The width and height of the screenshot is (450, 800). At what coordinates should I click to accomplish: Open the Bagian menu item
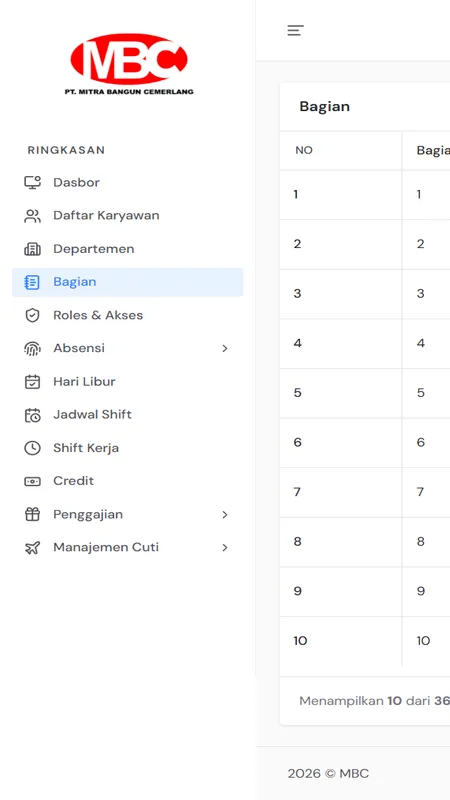128,282
